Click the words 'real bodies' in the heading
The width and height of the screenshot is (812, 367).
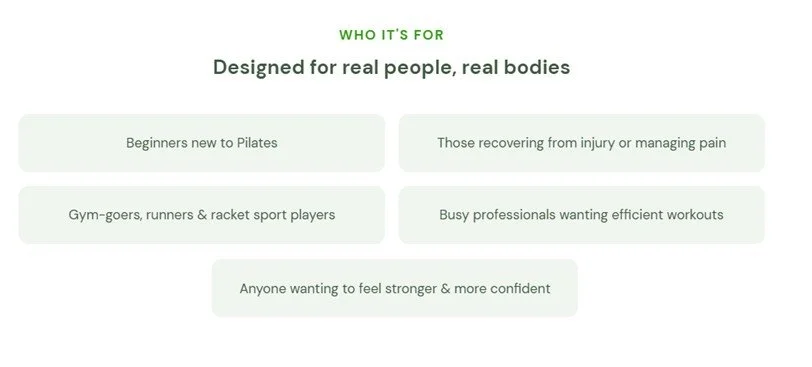point(516,67)
